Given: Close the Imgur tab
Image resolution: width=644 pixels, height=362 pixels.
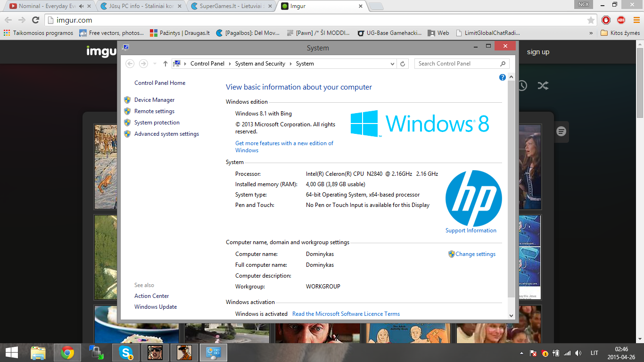Looking at the screenshot, I should [x=361, y=6].
